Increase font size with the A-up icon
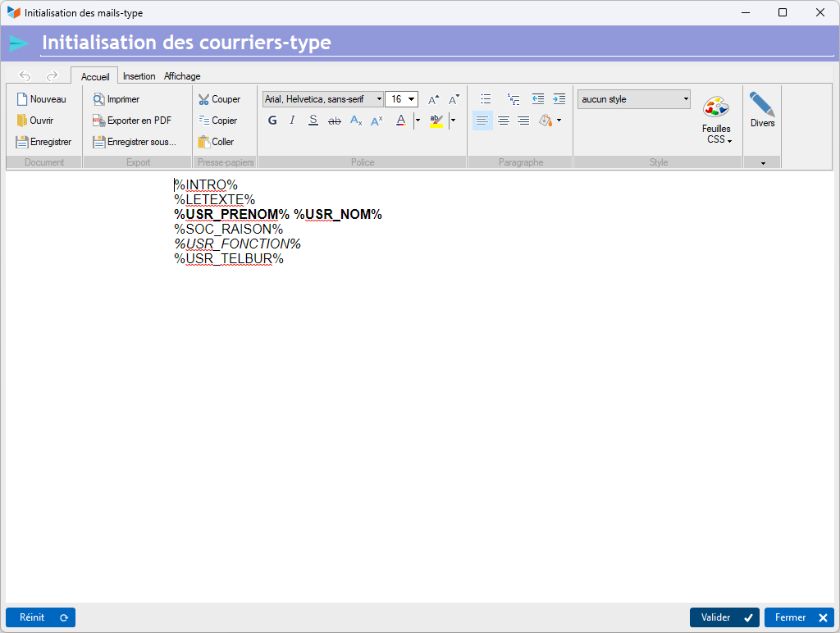The image size is (840, 633). [433, 99]
